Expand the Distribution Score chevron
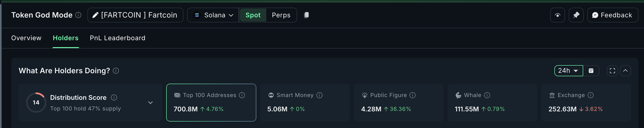Viewport: 644px width, 128px height. (150, 103)
